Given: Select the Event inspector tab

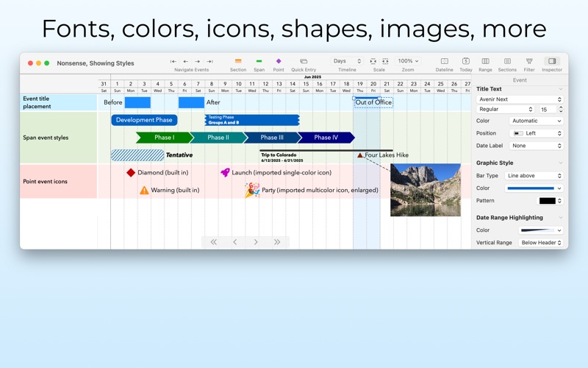Looking at the screenshot, I should [x=520, y=80].
